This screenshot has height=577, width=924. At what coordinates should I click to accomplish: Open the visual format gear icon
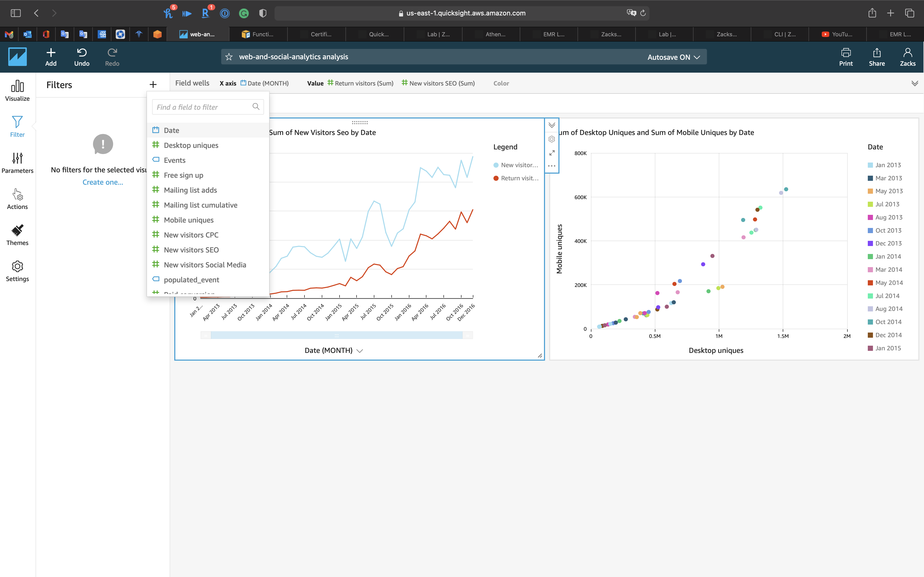552,139
